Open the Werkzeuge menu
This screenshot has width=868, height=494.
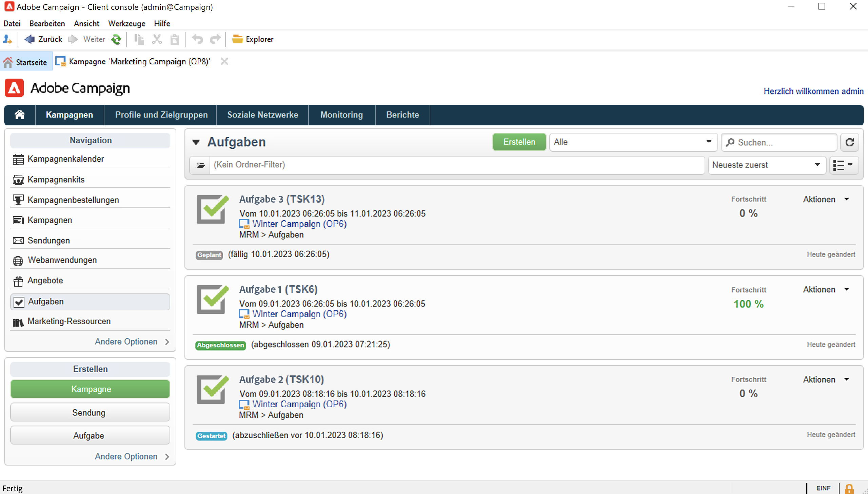(126, 23)
